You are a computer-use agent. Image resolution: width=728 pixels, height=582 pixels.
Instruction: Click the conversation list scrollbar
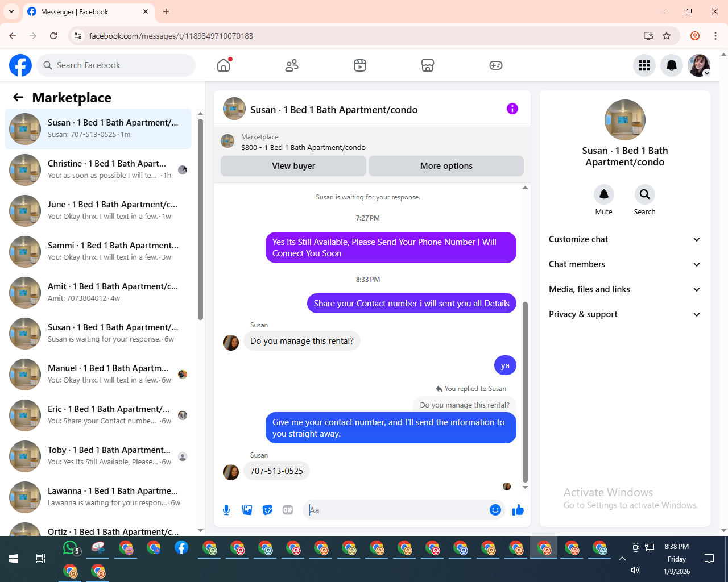pyautogui.click(x=200, y=219)
